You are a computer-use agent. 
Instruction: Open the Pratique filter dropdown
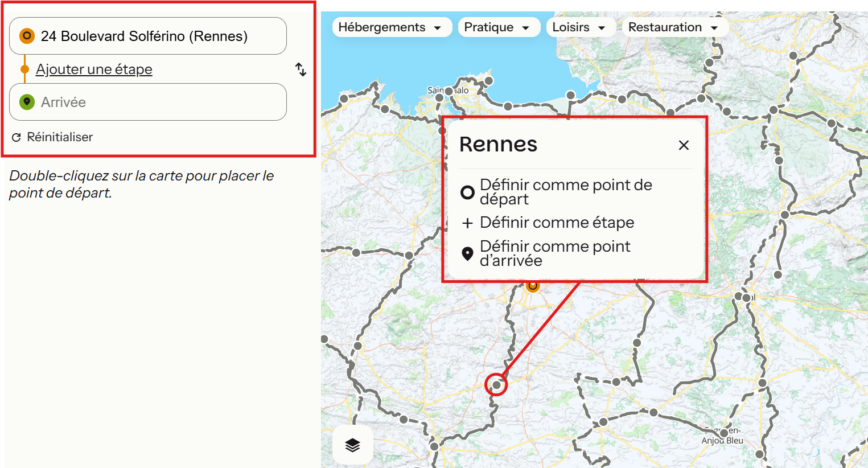pyautogui.click(x=497, y=27)
